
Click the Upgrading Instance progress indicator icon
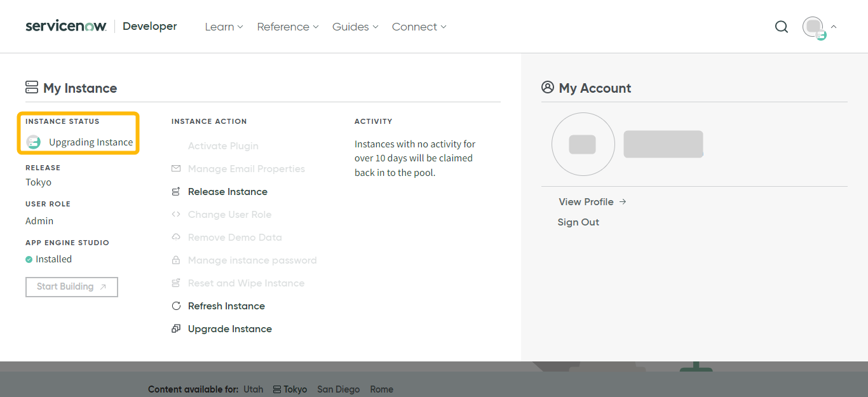tap(33, 142)
